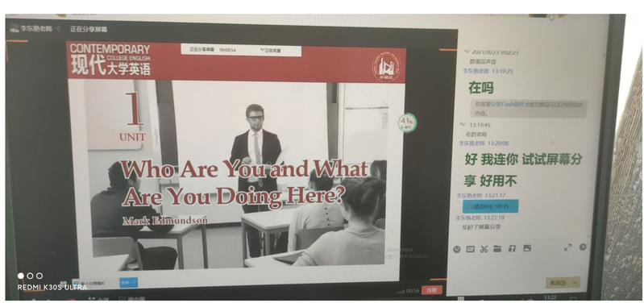
Task: Click the GIF sticker icon
Action: 470,249
